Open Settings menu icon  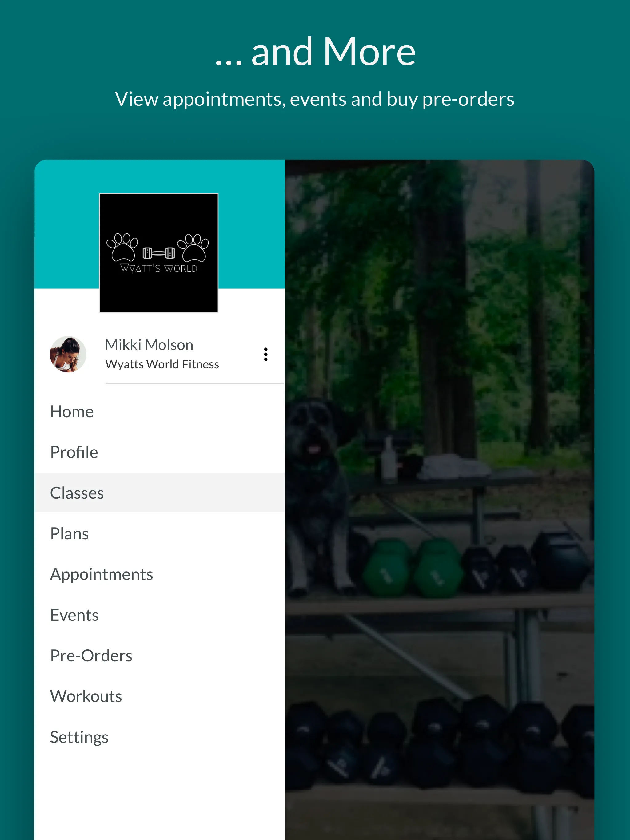(x=79, y=736)
